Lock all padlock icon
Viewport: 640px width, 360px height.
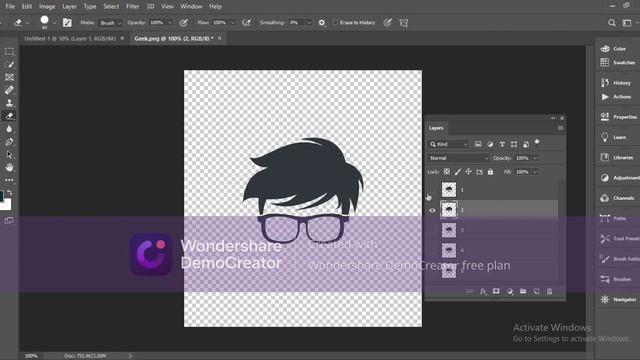pyautogui.click(x=490, y=172)
